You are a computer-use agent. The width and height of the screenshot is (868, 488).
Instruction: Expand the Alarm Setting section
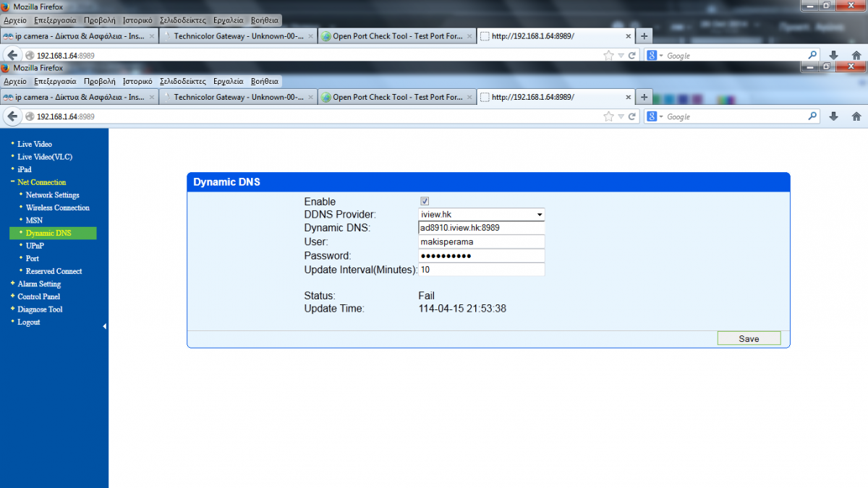(x=39, y=284)
